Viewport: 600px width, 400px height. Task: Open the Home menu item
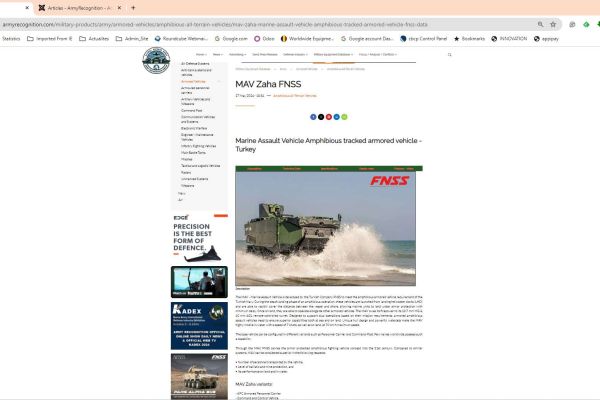click(202, 54)
